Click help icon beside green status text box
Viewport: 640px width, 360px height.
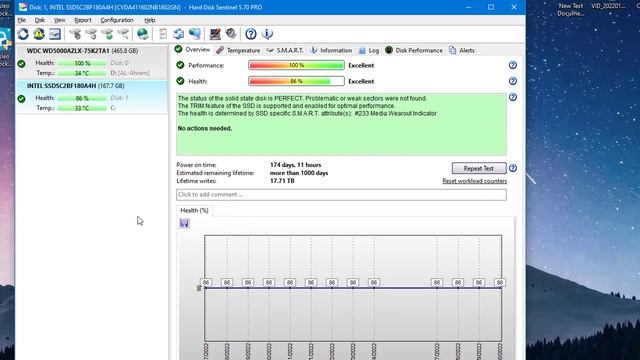[x=513, y=97]
